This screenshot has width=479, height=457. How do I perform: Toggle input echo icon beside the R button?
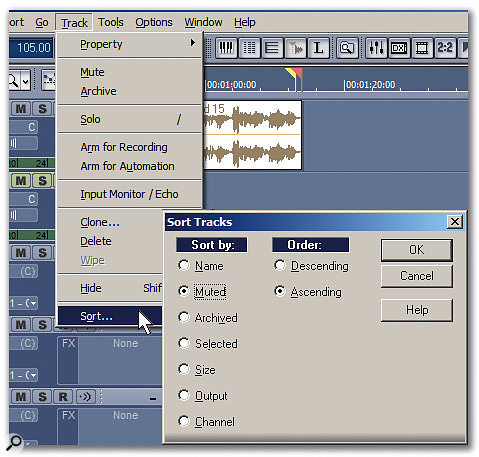(86, 397)
